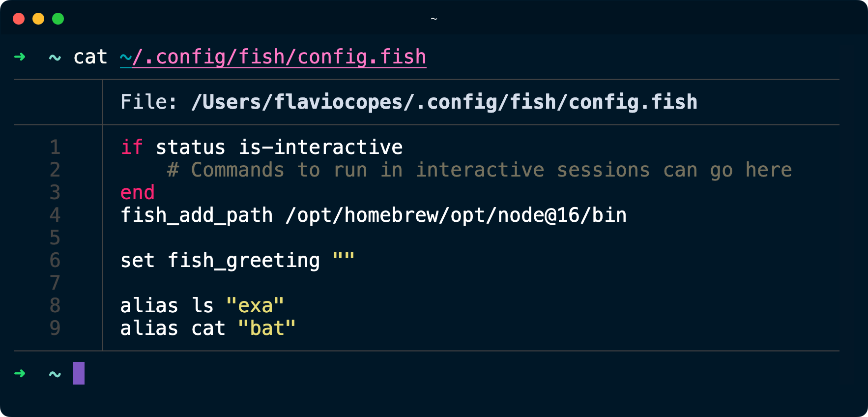The height and width of the screenshot is (417, 868).
Task: Click the gray comment text on line 2
Action: click(479, 169)
